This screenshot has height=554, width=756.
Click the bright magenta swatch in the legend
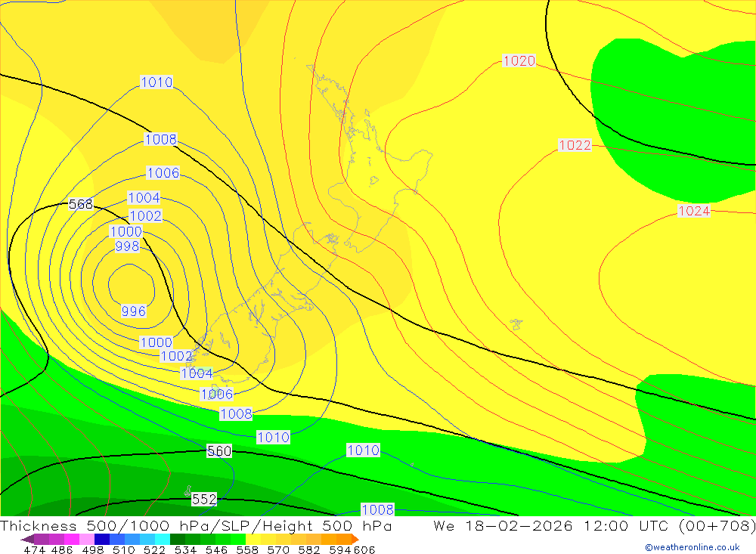pyautogui.click(x=71, y=539)
